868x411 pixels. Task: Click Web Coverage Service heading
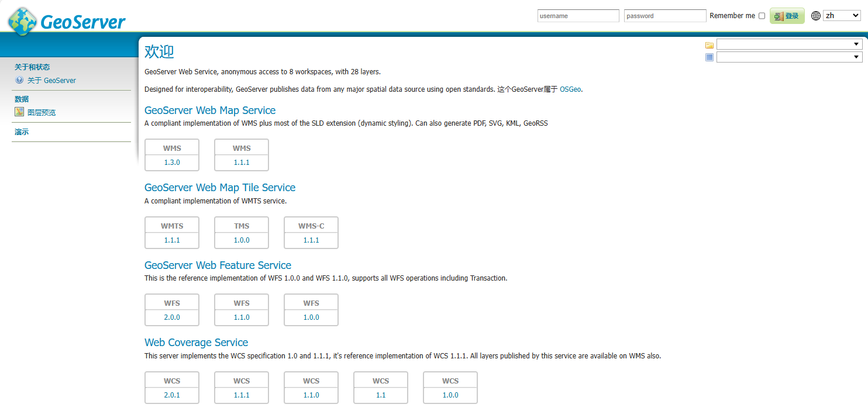tap(196, 342)
